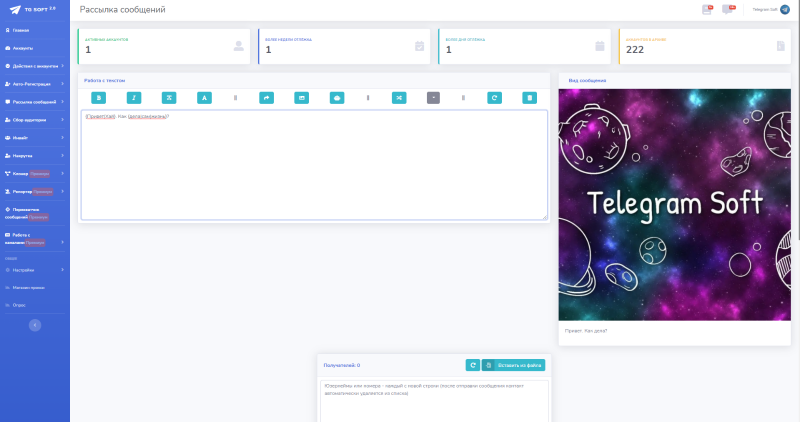This screenshot has width=800, height=422.
Task: Click the Рассылка сообщений page heading
Action: point(122,10)
